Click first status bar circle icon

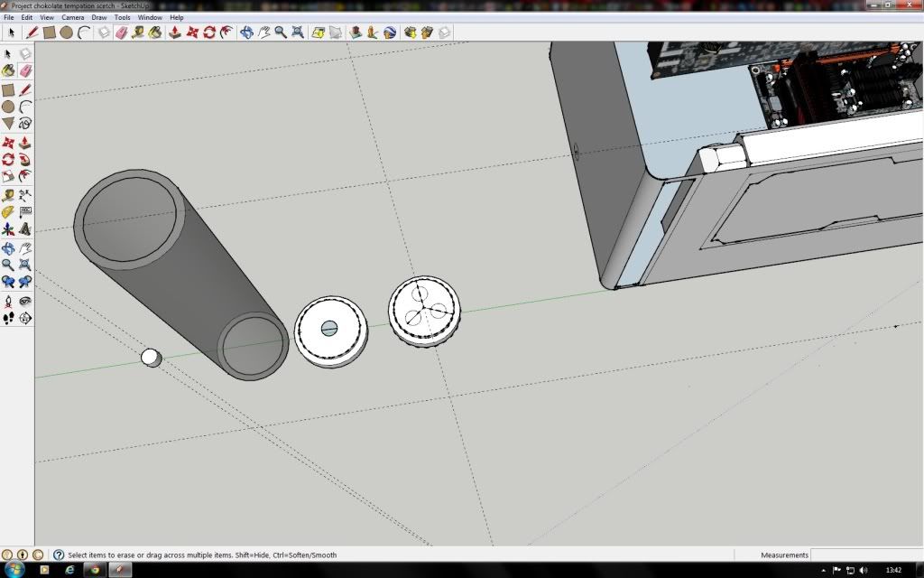[7, 555]
